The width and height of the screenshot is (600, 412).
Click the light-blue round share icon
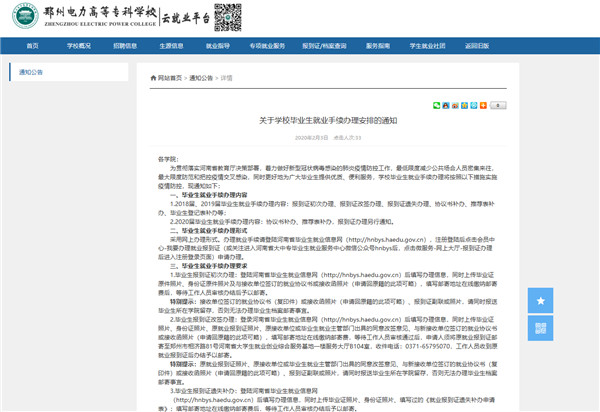[x=474, y=105]
